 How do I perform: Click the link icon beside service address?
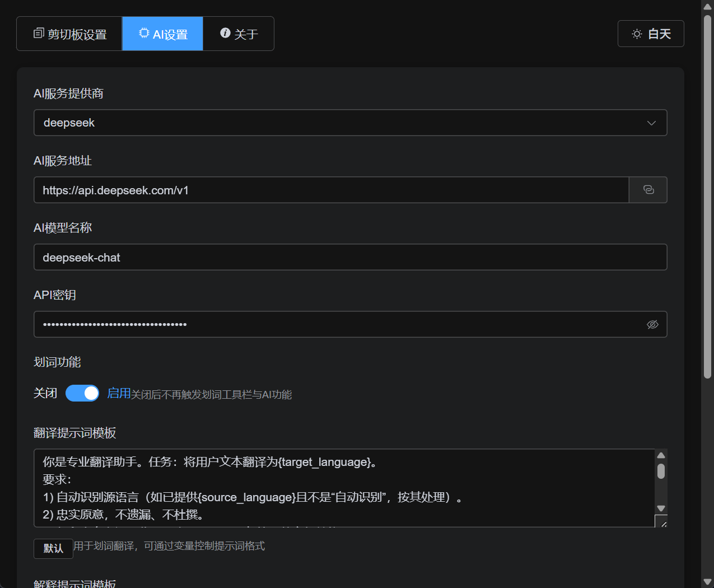pos(648,190)
